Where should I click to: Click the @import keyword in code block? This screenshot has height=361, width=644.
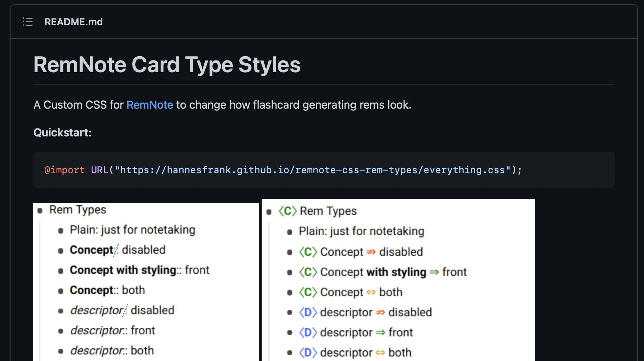(65, 170)
